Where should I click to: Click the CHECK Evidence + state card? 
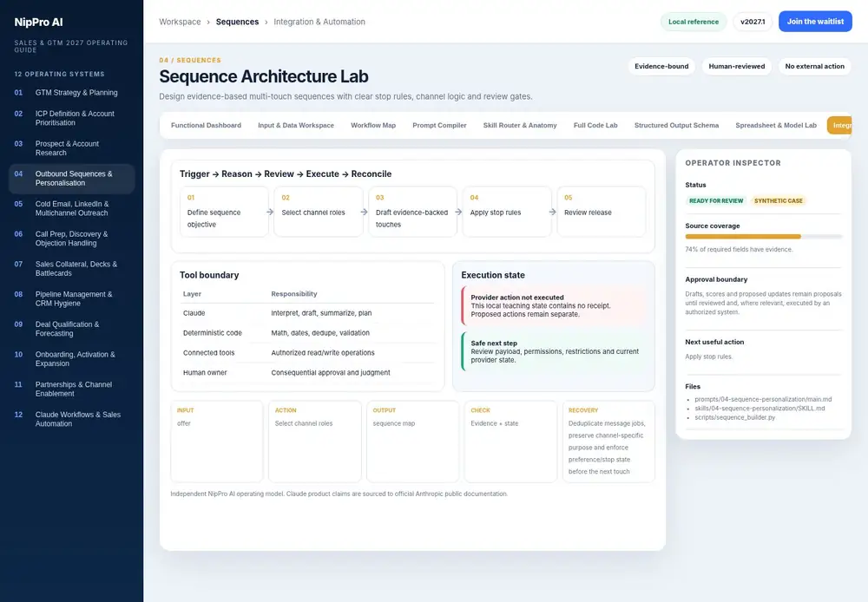(x=510, y=442)
